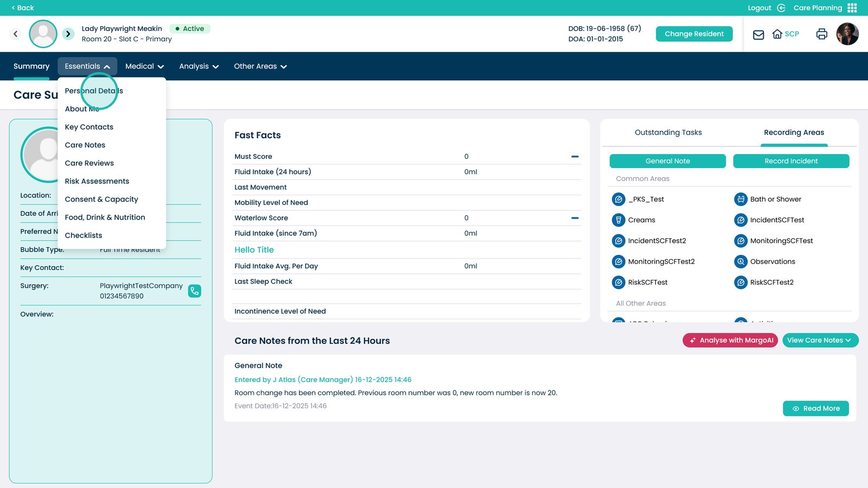Viewport: 868px width, 488px height.
Task: Go to the next resident arrow
Action: [x=68, y=34]
